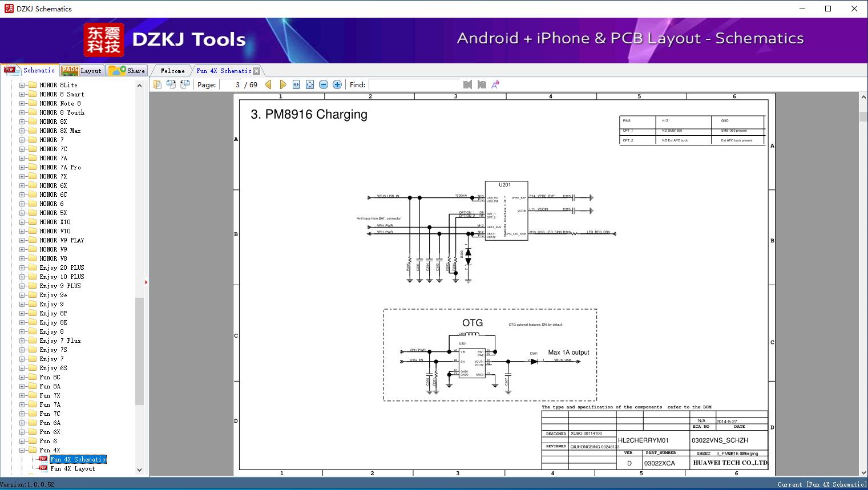This screenshot has height=490, width=868.
Task: Click the tree panel scrollbar thumb
Action: (139, 351)
